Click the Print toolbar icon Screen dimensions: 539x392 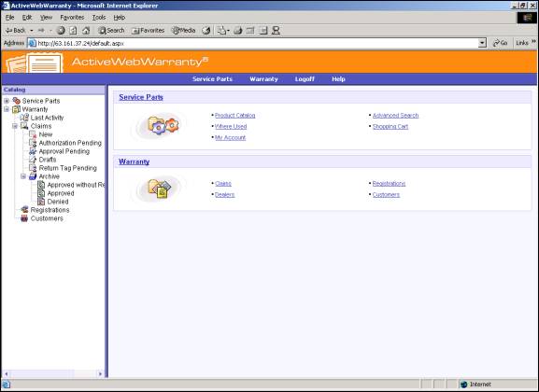(237, 31)
